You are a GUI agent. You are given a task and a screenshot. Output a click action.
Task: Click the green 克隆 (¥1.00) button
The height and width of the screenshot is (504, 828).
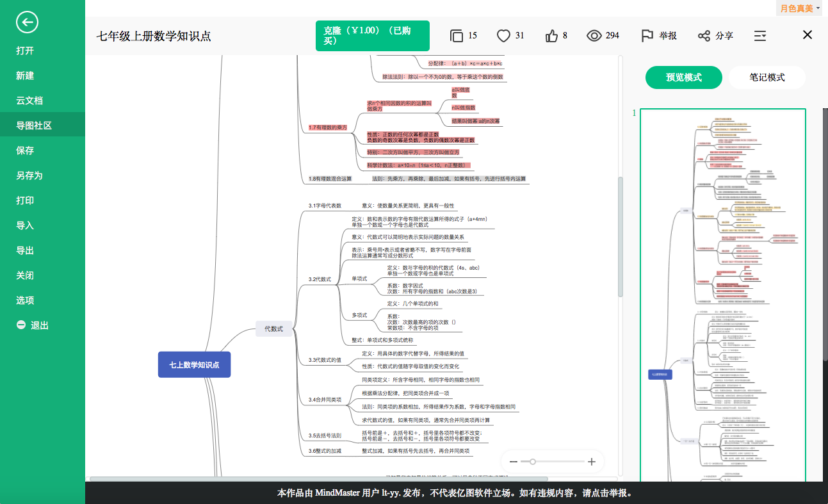[373, 36]
